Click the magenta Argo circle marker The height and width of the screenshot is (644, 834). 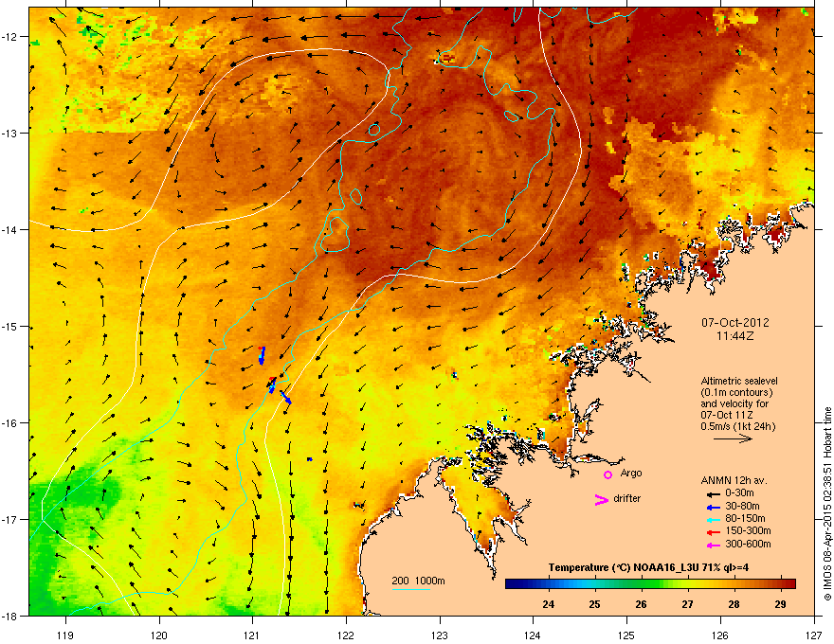(607, 474)
